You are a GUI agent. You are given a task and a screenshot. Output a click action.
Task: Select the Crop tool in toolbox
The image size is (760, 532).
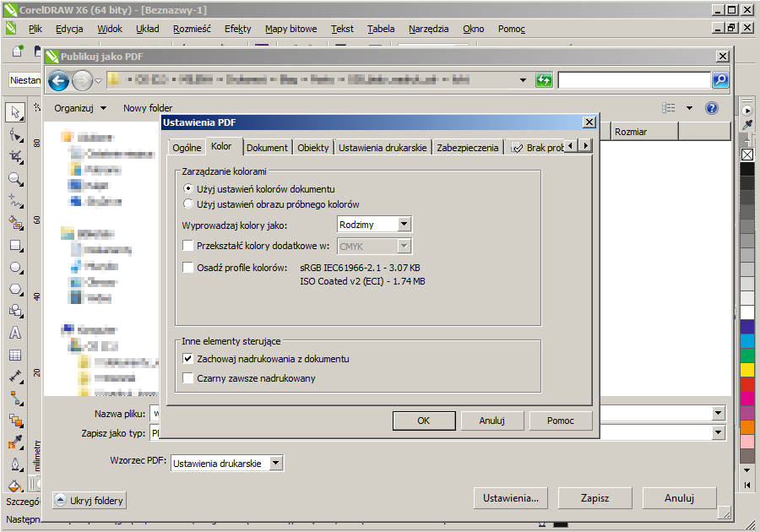pyautogui.click(x=15, y=156)
